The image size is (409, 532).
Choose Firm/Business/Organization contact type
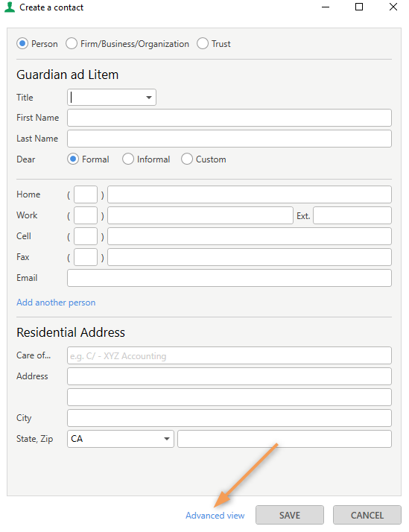tap(72, 44)
